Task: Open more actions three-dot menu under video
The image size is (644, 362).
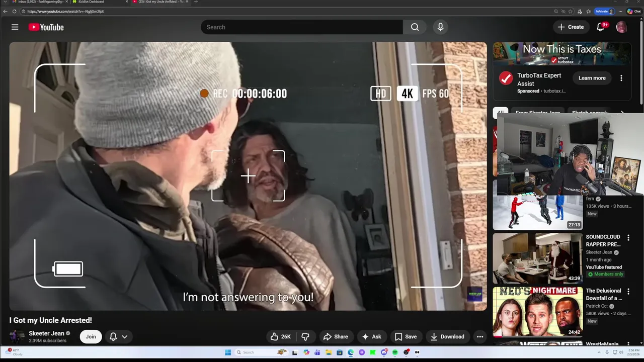Action: pos(480,337)
